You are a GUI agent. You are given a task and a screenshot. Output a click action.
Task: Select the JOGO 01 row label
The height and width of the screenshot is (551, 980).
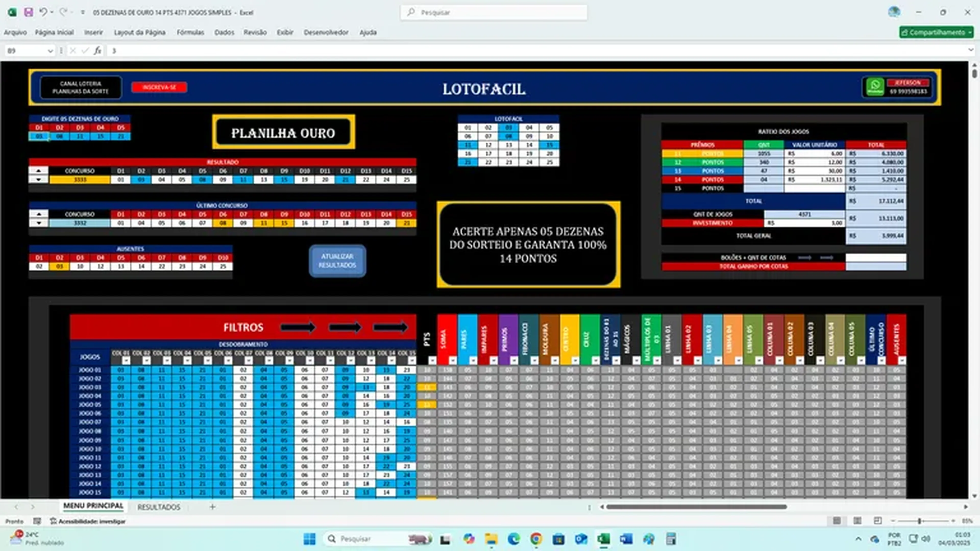[x=90, y=370]
